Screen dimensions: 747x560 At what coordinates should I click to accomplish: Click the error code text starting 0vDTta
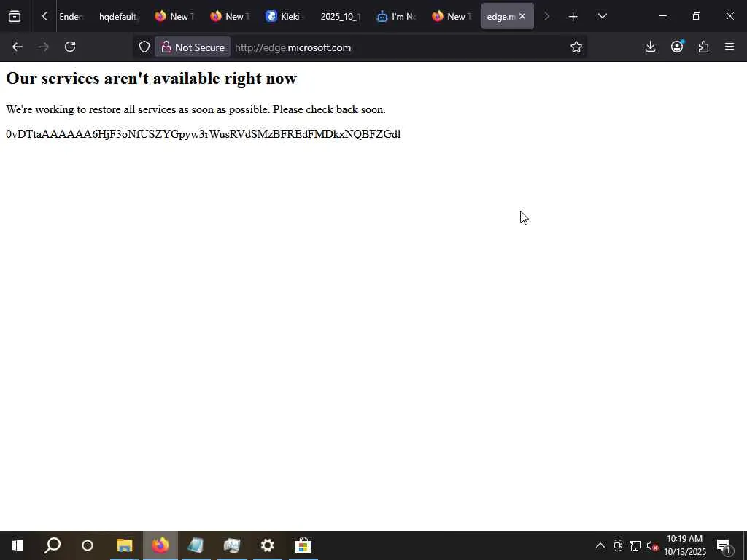point(204,134)
